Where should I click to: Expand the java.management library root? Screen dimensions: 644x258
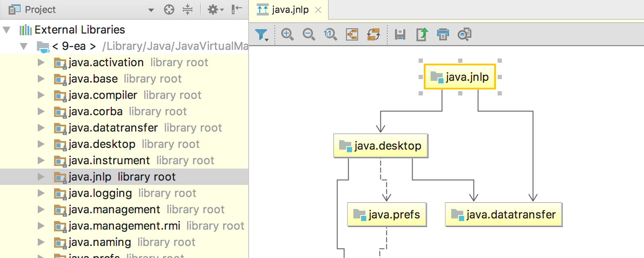[41, 210]
